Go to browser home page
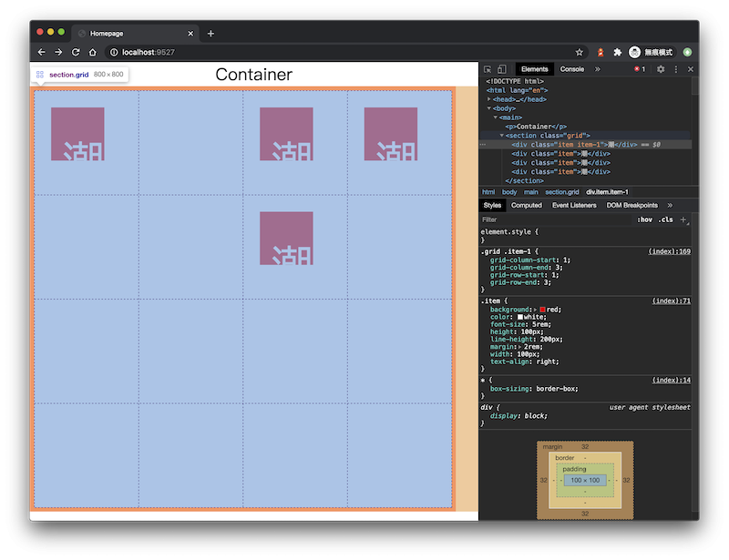729x560 pixels. [x=93, y=52]
